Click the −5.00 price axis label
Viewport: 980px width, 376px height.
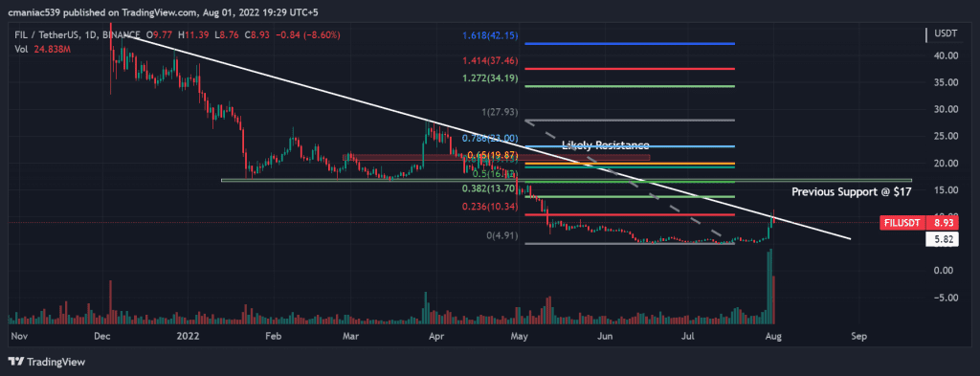click(x=947, y=298)
